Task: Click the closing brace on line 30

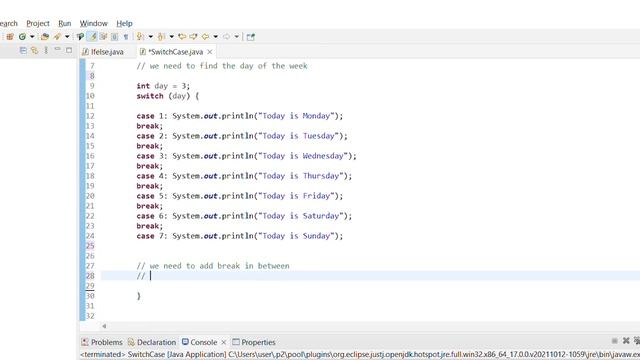Action: tap(139, 296)
